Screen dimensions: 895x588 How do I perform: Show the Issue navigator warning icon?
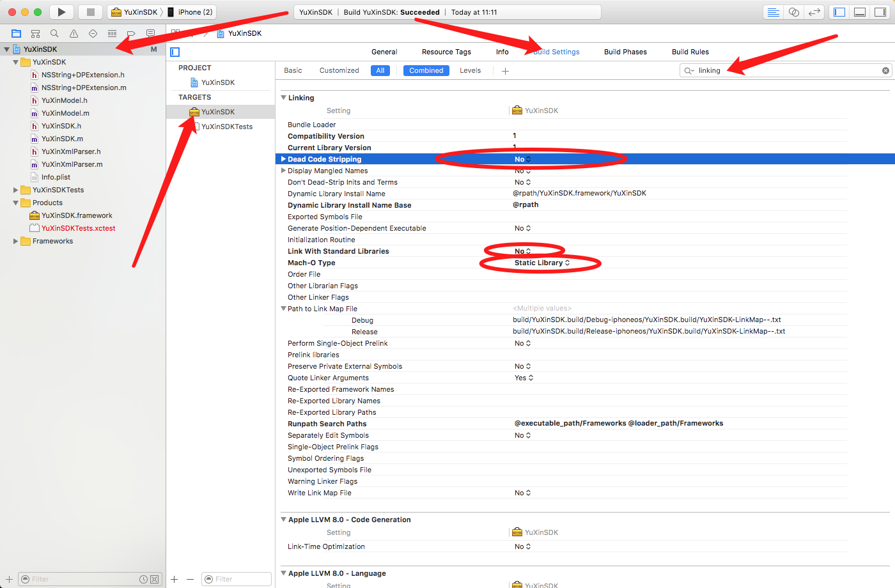(x=74, y=33)
